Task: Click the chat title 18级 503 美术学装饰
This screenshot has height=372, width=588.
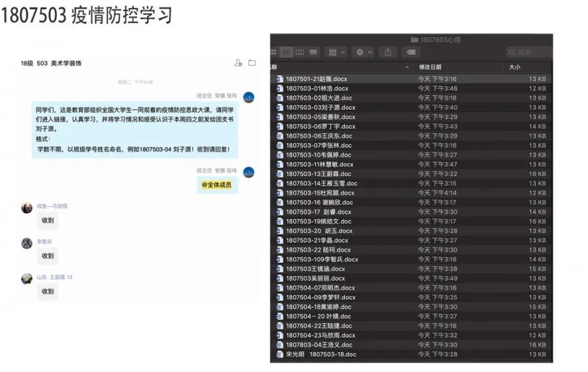Action: pyautogui.click(x=51, y=63)
